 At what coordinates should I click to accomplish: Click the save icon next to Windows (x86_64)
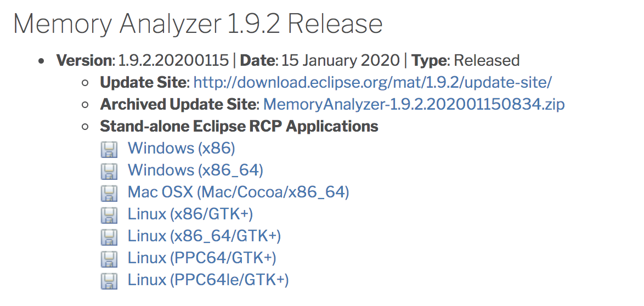(109, 172)
